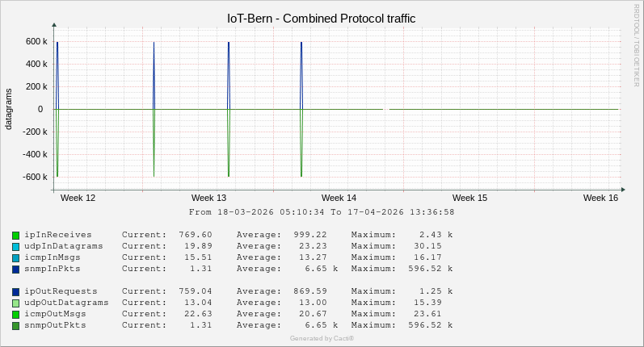Viewport: 644px width, 347px height.
Task: Click the graph title IoT-Bern Combined Protocol traffic
Action: click(x=322, y=18)
